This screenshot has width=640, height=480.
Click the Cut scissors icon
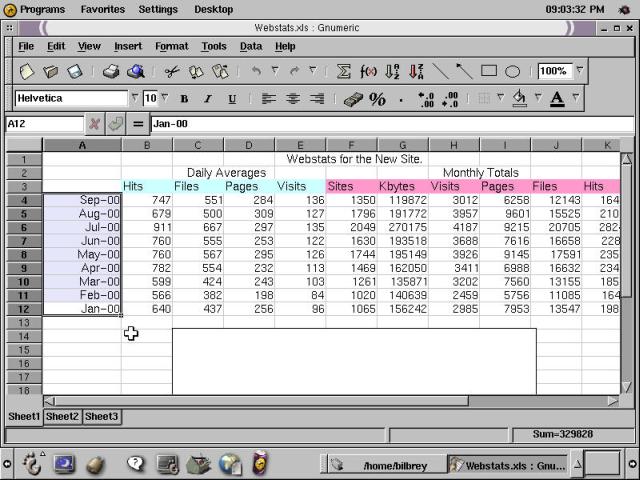pyautogui.click(x=171, y=72)
